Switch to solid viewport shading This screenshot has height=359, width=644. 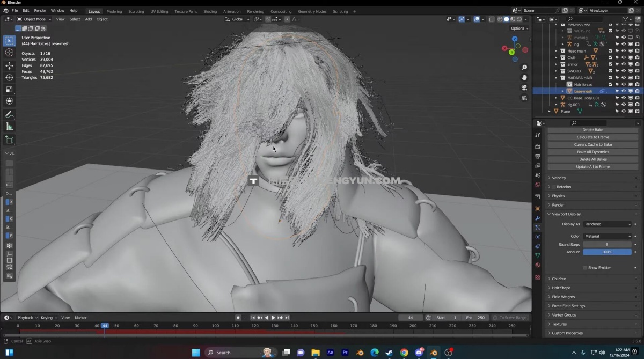coord(506,19)
